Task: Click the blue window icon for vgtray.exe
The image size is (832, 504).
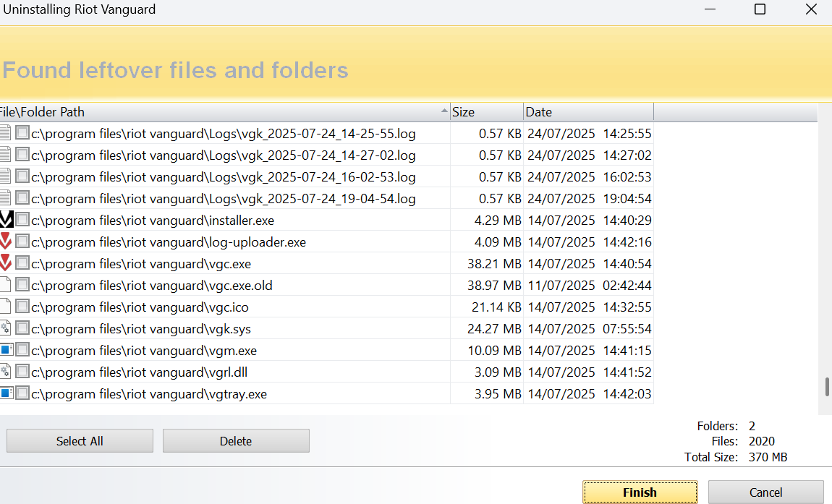Action: 7,393
